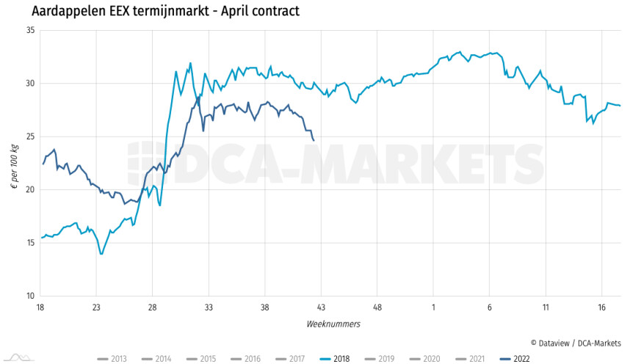630x364 pixels.
Task: Click week 43 on the x-axis
Action: tap(320, 307)
